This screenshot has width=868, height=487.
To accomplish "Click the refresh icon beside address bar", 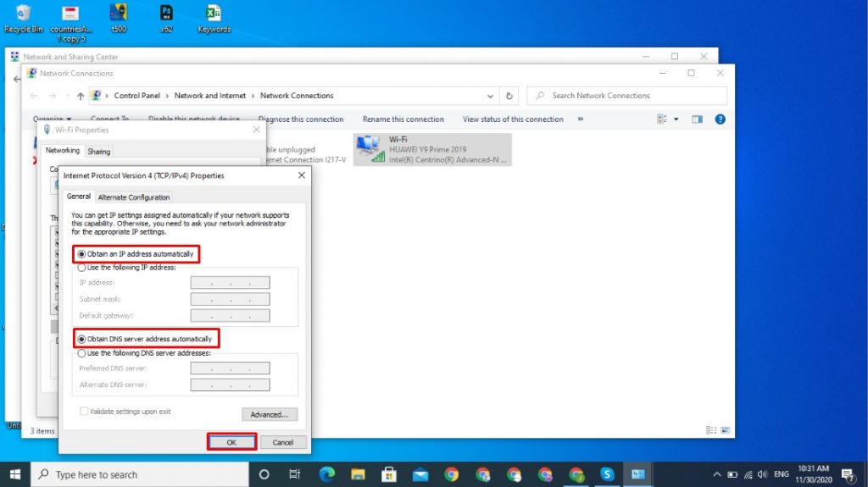I will click(509, 96).
